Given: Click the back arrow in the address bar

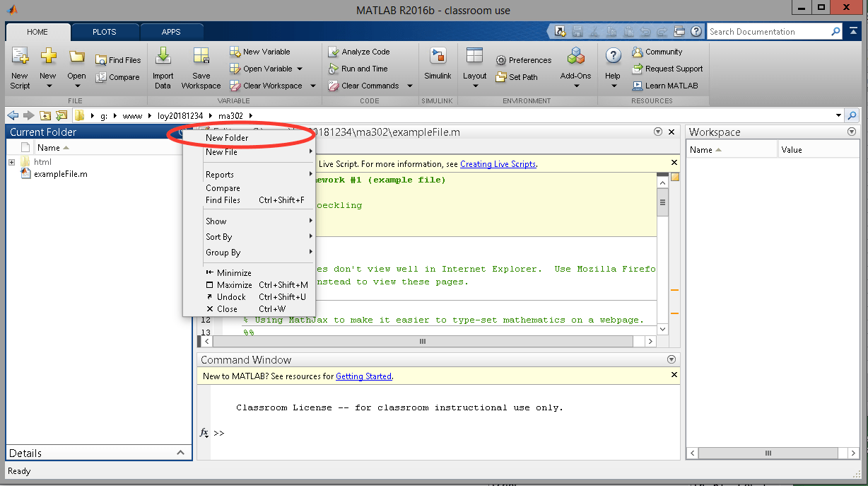Looking at the screenshot, I should coord(12,115).
